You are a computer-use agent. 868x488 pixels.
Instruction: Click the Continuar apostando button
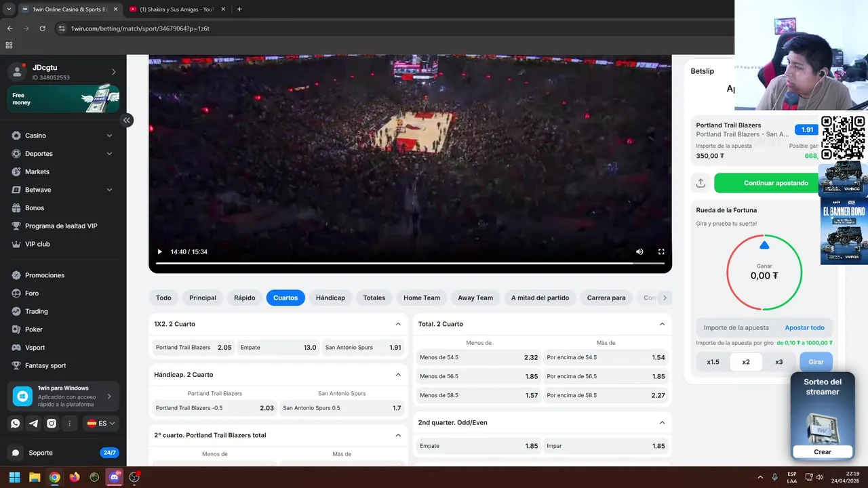776,183
